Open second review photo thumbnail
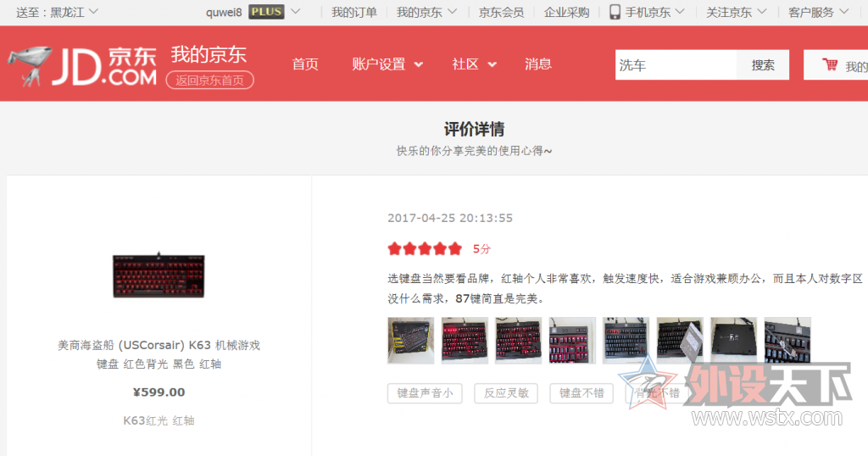Screen dimensions: 868x456 tap(465, 341)
